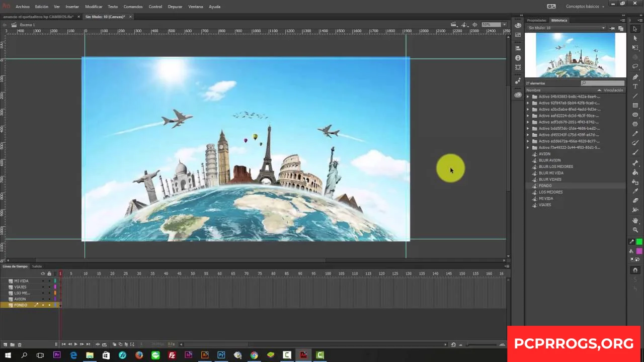Select the Pencil tool

[635, 134]
